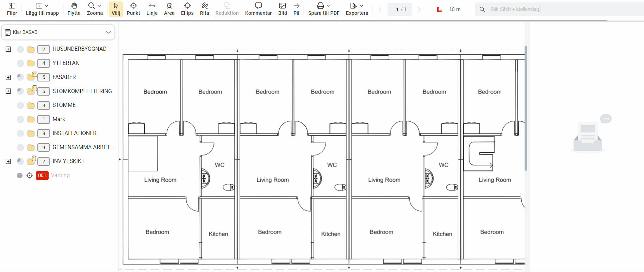Toggle visibility circle for INSTALLATIONER
Image resolution: width=644 pixels, height=272 pixels.
pos(20,133)
